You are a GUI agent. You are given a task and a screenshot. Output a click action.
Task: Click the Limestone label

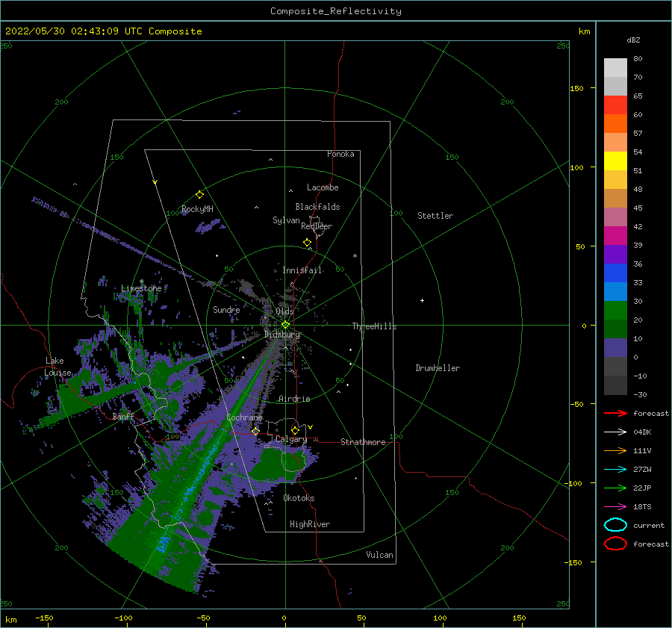coord(141,288)
